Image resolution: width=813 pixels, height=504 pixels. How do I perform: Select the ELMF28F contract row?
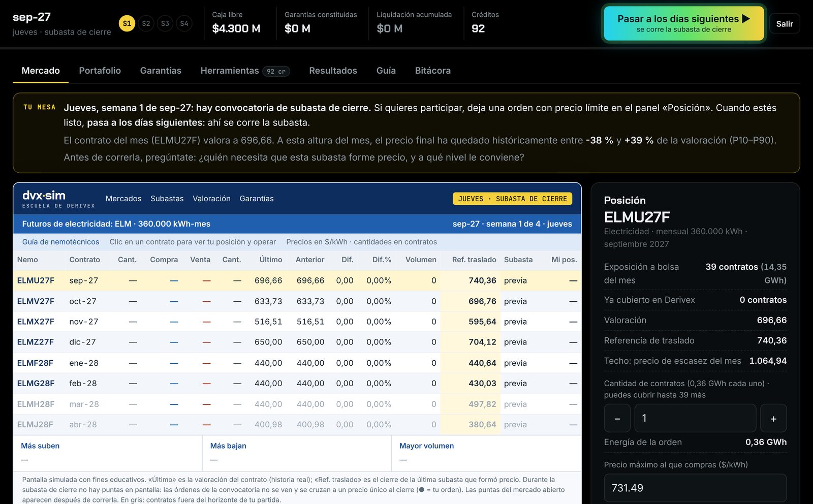297,363
